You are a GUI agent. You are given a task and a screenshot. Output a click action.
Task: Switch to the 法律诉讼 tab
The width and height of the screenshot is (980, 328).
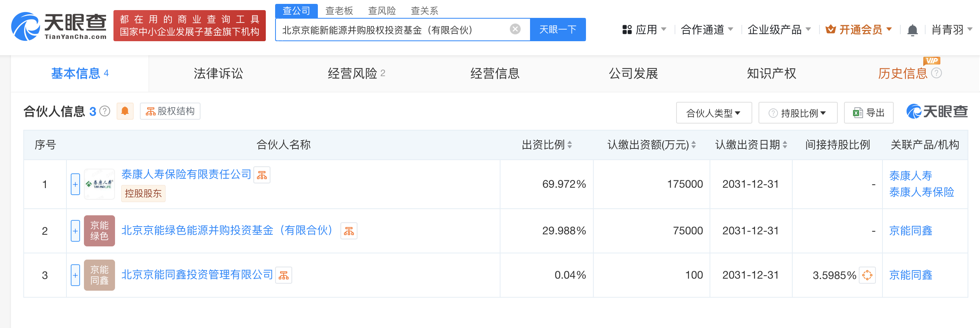[218, 73]
